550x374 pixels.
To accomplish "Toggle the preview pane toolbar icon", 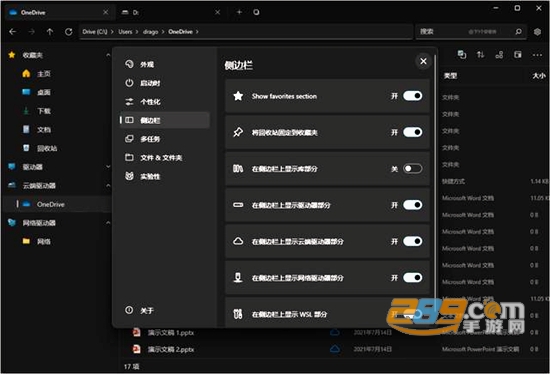I will (518, 55).
